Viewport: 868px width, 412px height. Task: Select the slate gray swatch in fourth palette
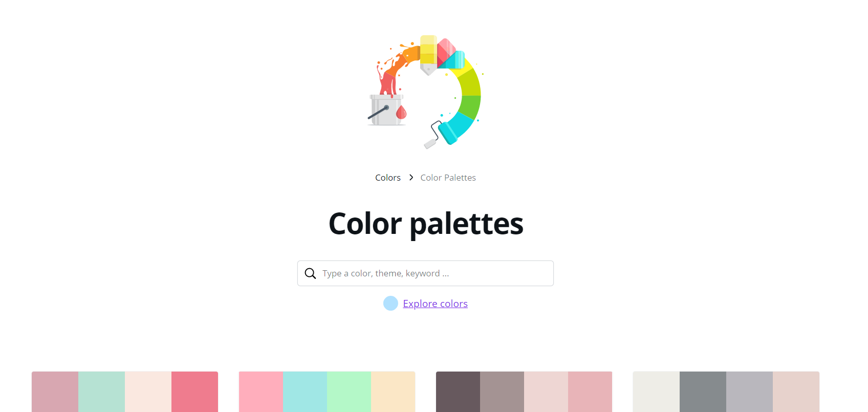[x=703, y=392]
